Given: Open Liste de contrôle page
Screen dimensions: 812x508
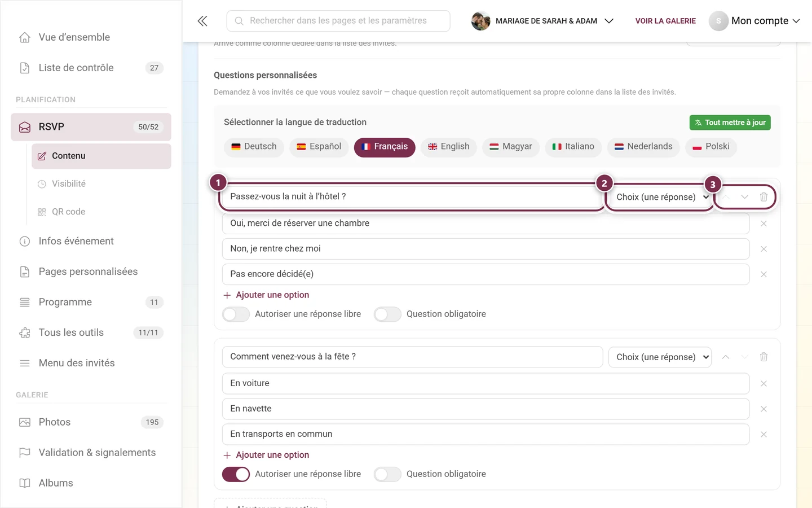Looking at the screenshot, I should [91, 68].
